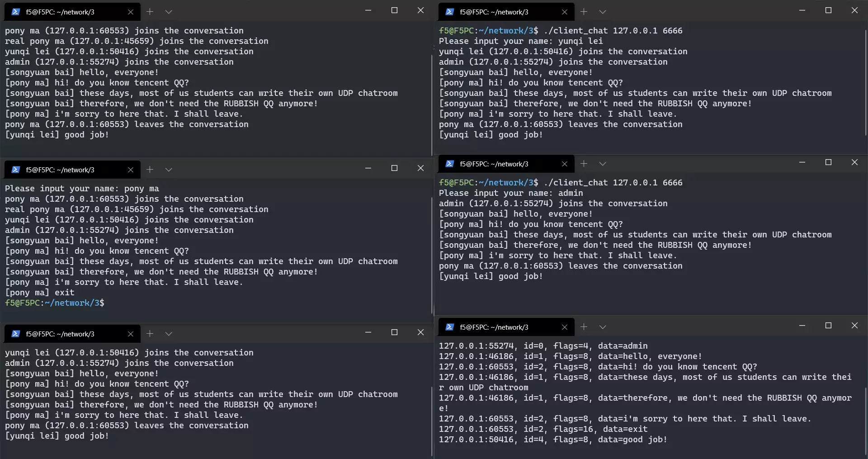The width and height of the screenshot is (868, 459).
Task: Click the PowerShell tab icon in the server log terminal
Action: click(449, 327)
